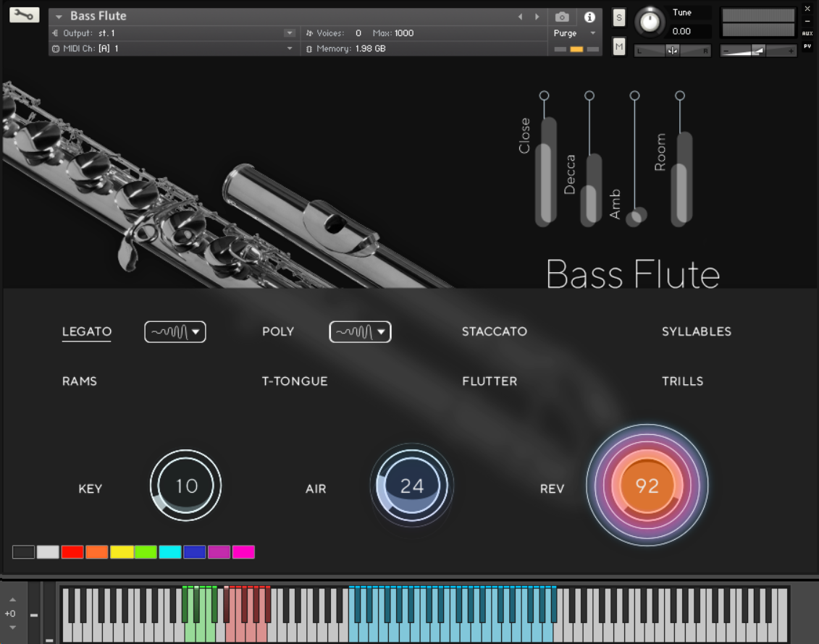The width and height of the screenshot is (819, 644).
Task: Open the Poly vibrato dropdown
Action: (x=360, y=331)
